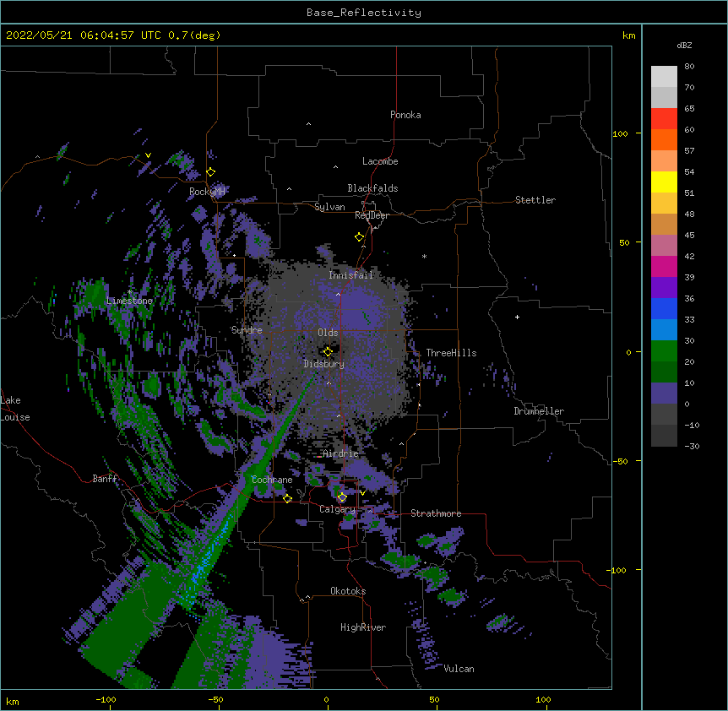Click the yellow radar site marker near Olds

pos(328,351)
